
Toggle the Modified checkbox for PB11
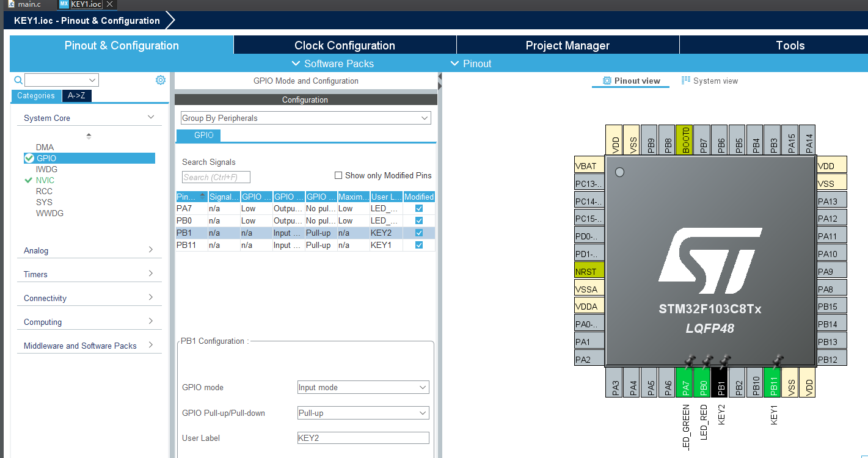(x=419, y=245)
